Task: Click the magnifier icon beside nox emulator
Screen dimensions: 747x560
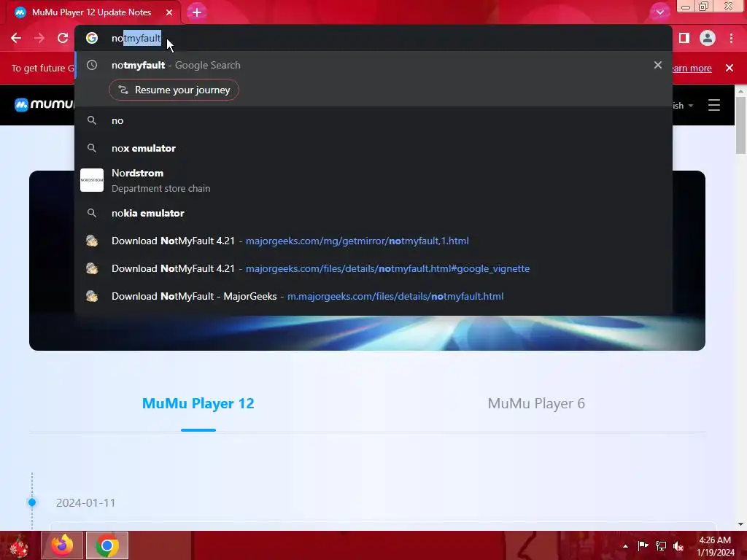Action: coord(92,148)
